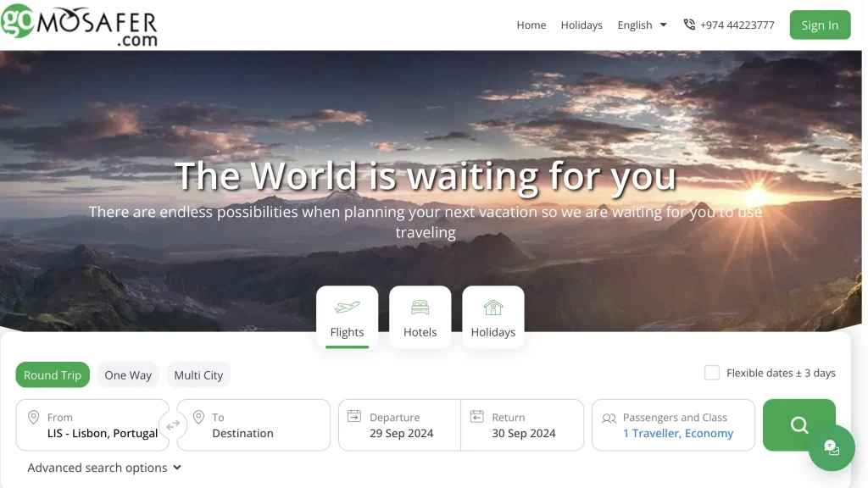Image resolution: width=868 pixels, height=488 pixels.
Task: Enable the Flexible dates ± 3 days checkbox
Action: point(712,373)
